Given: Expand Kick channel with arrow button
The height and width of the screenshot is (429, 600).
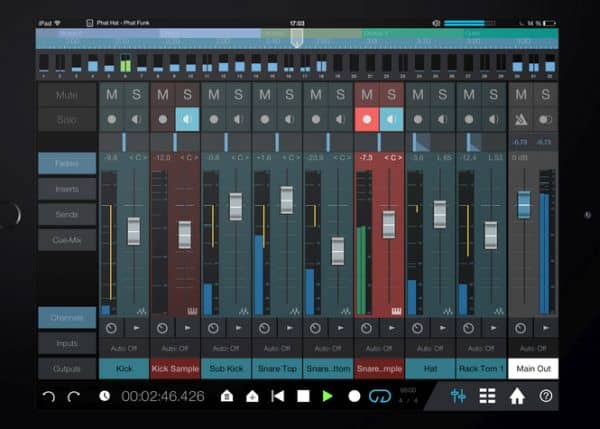Looking at the screenshot, I should (x=137, y=328).
